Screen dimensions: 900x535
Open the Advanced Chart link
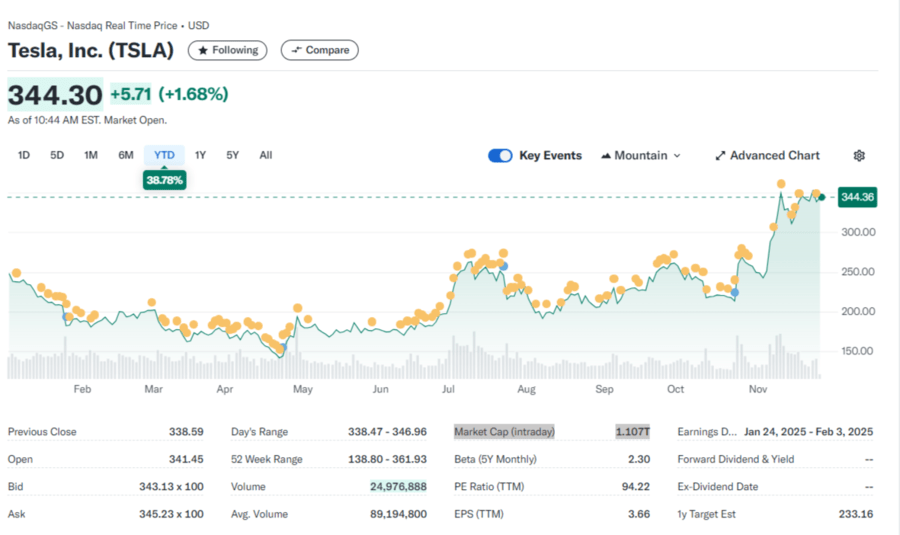767,156
